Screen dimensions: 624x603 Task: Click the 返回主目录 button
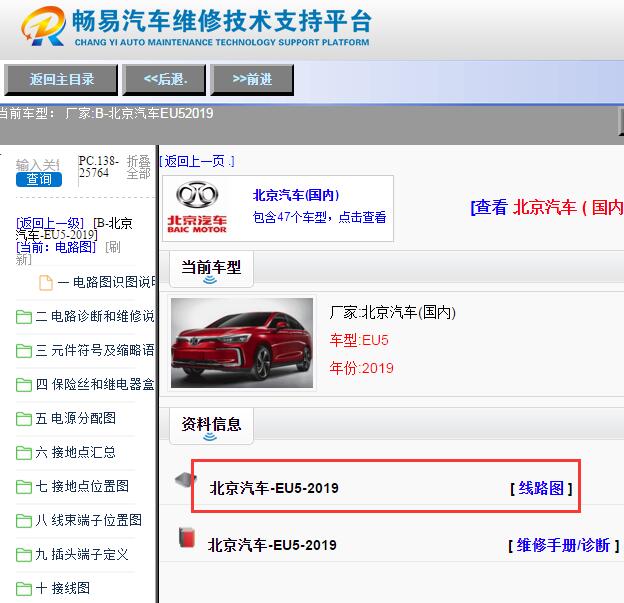click(x=61, y=80)
